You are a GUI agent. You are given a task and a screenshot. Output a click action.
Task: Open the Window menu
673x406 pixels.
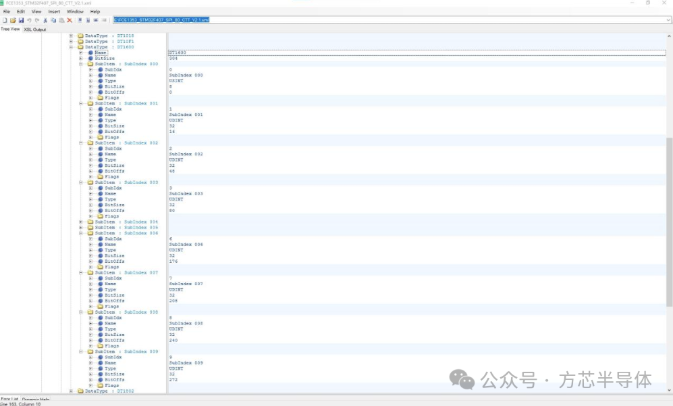coord(75,12)
